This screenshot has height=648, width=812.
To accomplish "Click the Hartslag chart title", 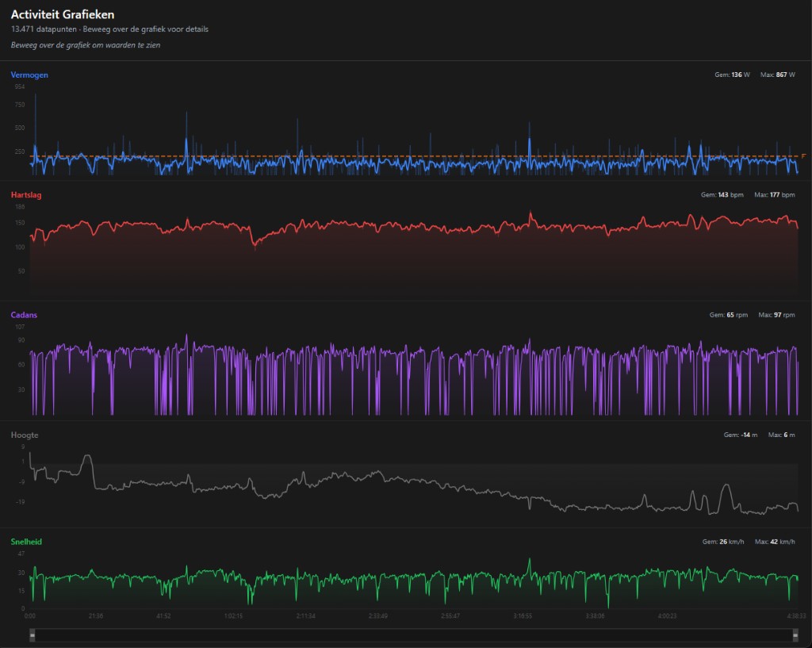I will coord(29,194).
